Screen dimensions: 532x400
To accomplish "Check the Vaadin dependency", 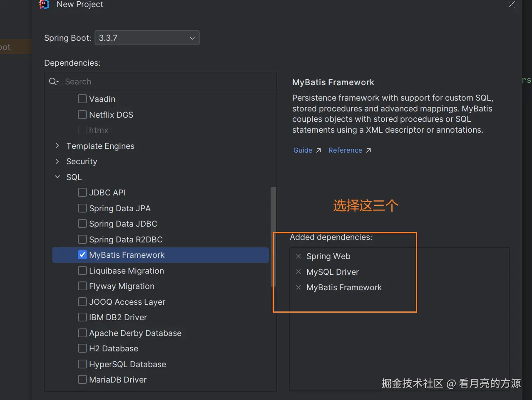I will pos(82,99).
